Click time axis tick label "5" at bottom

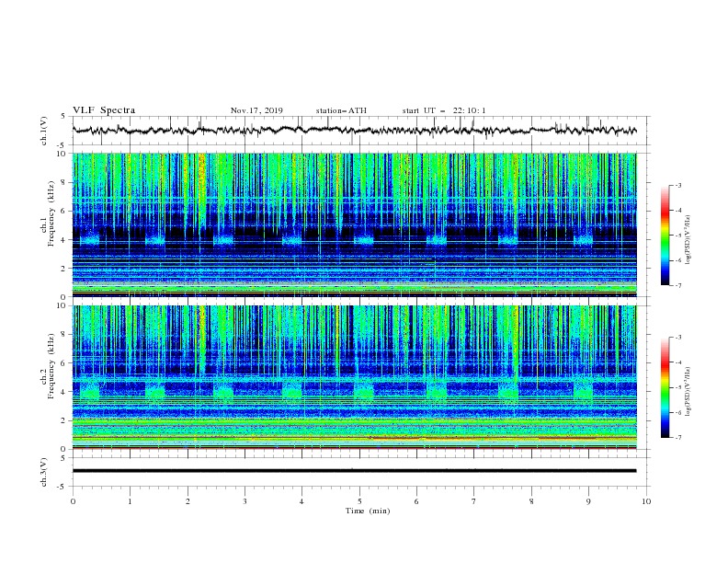359,501
